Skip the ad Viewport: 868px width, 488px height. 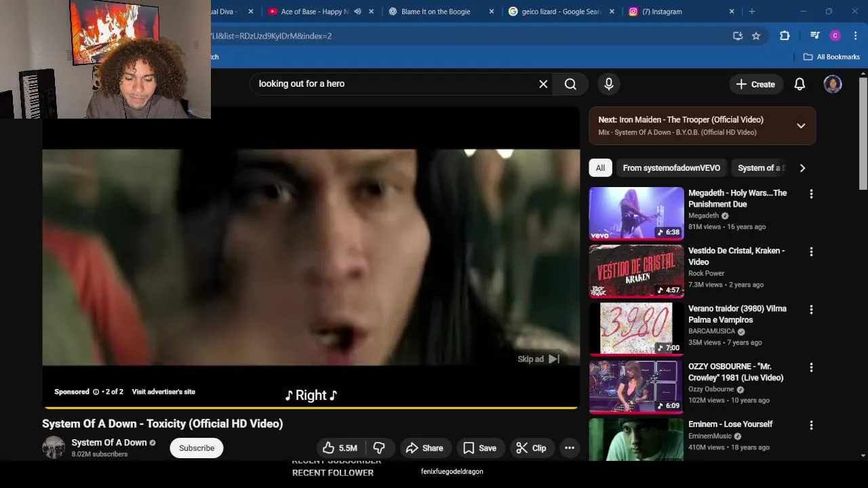(538, 359)
